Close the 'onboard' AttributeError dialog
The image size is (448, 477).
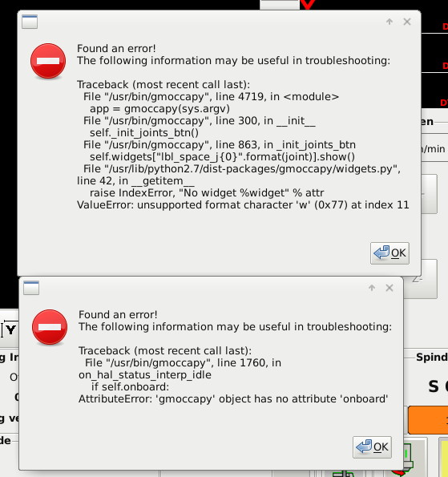point(389,288)
